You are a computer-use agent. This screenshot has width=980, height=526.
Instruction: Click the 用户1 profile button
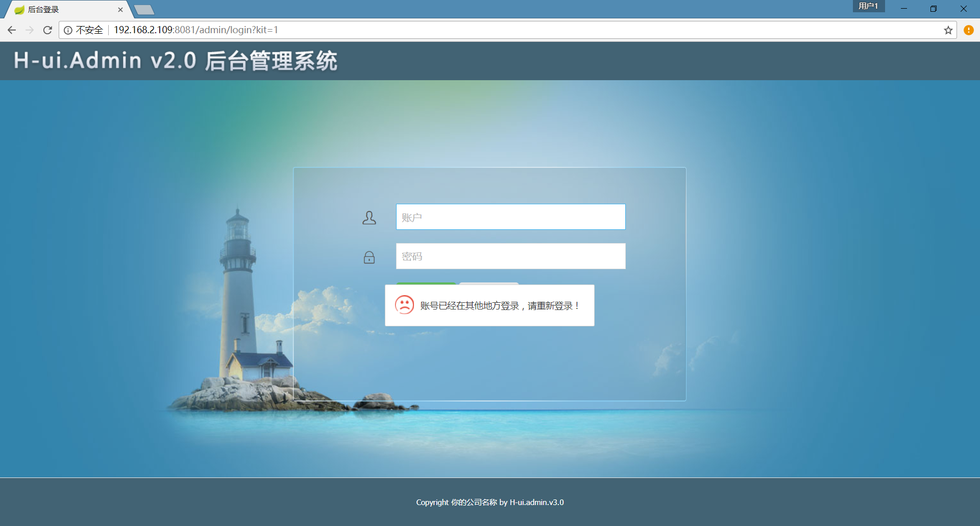click(868, 6)
